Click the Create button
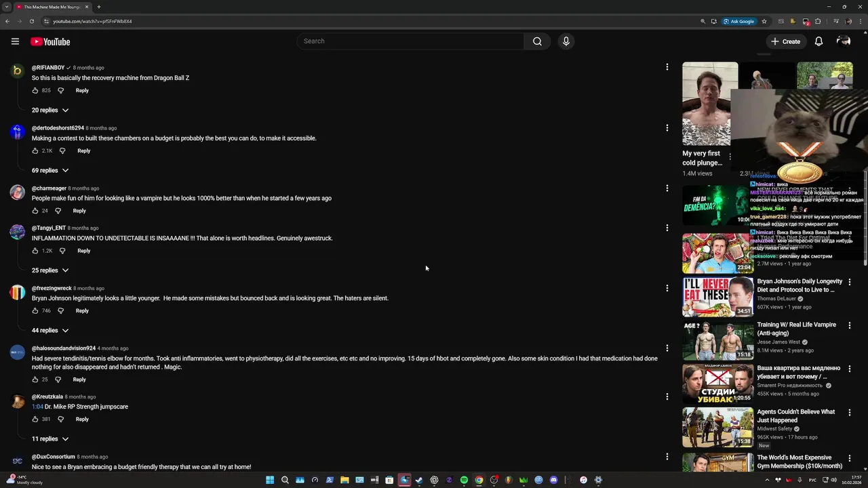This screenshot has height=488, width=868. (786, 41)
